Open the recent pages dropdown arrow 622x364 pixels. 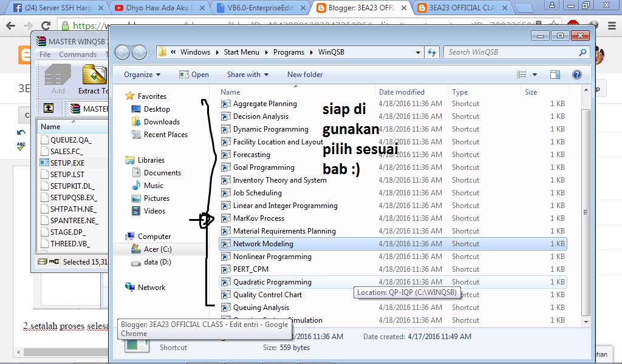click(151, 52)
